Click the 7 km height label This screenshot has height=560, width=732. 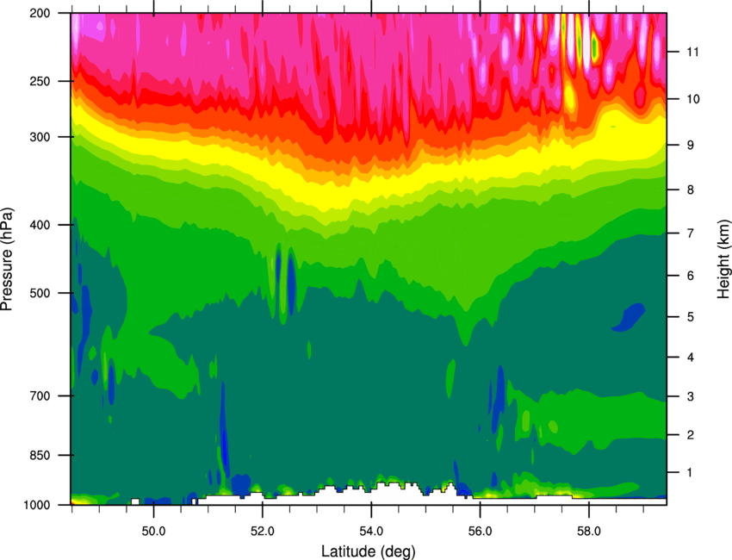690,233
